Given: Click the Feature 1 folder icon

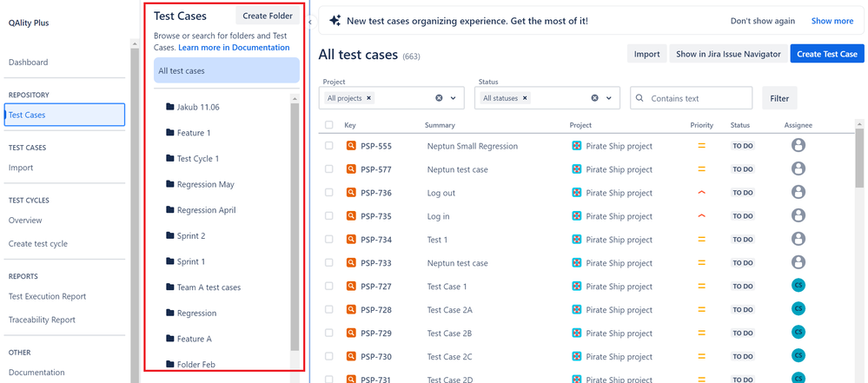Looking at the screenshot, I should (170, 133).
